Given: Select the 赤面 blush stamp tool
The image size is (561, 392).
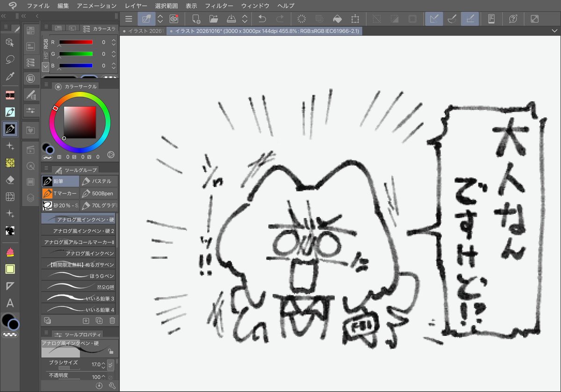Looking at the screenshot, I should click(10, 95).
